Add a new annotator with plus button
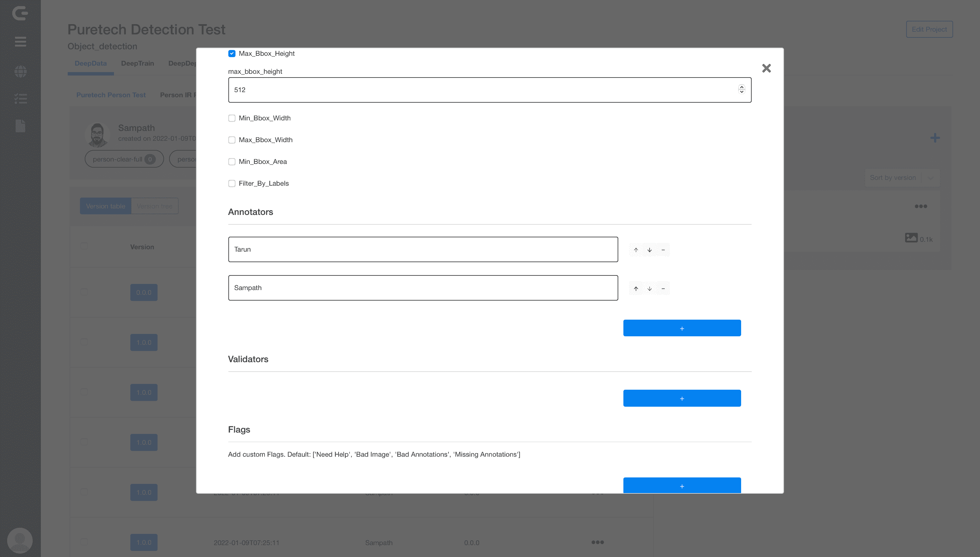 click(x=682, y=328)
